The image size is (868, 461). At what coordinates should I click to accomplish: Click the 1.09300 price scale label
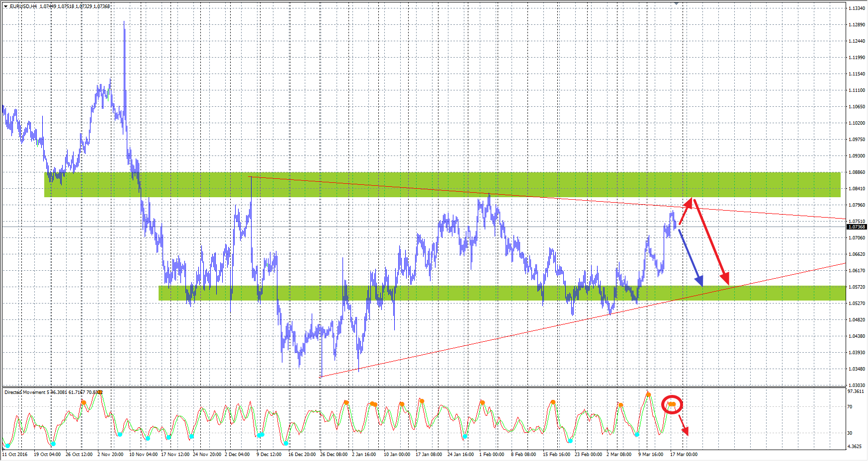(x=857, y=156)
